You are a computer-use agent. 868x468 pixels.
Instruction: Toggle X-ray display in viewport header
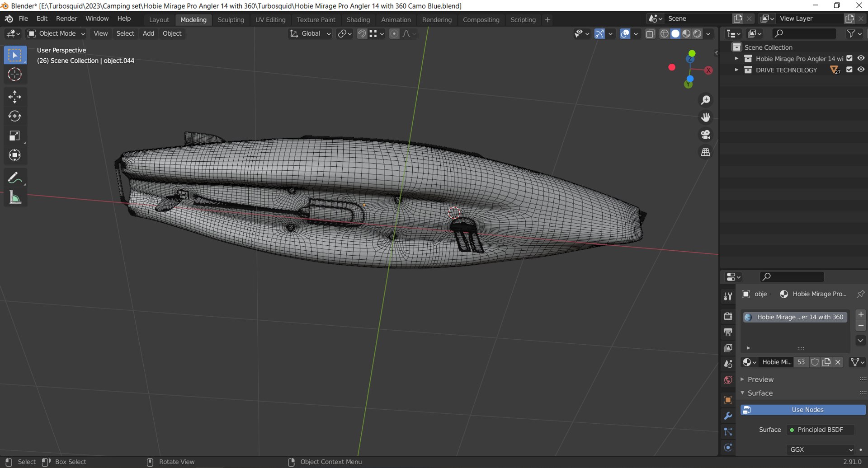pyautogui.click(x=650, y=33)
